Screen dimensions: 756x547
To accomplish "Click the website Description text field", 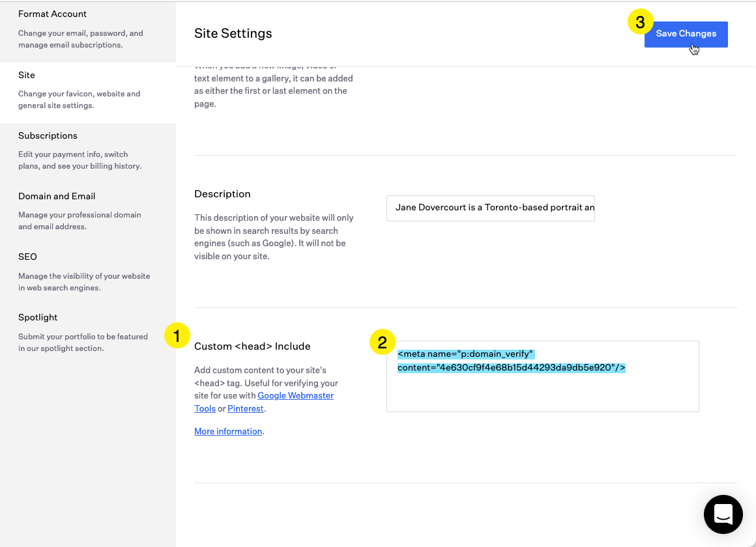I will click(490, 208).
